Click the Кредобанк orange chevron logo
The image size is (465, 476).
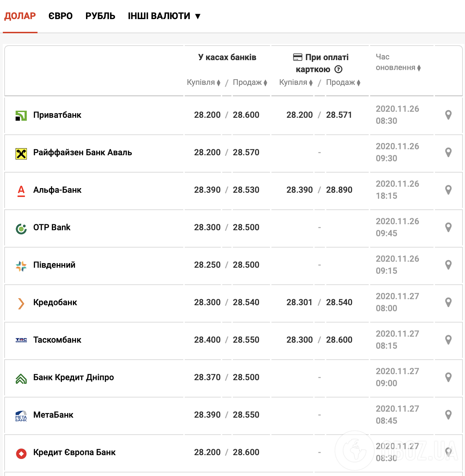21,303
